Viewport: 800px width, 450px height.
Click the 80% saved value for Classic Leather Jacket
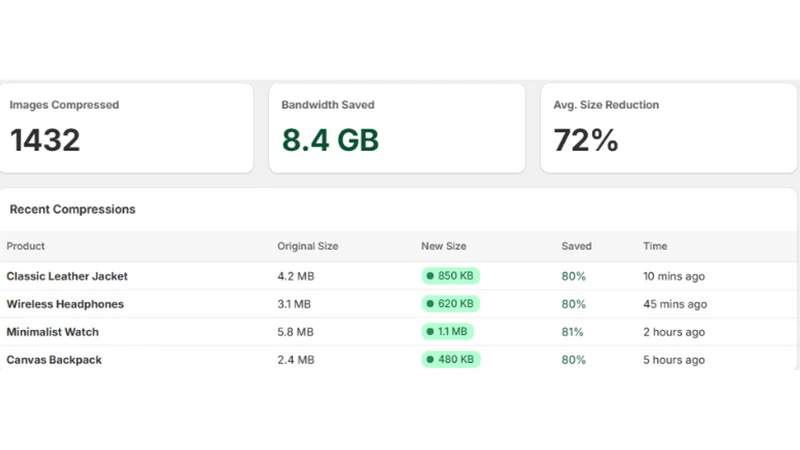click(573, 276)
